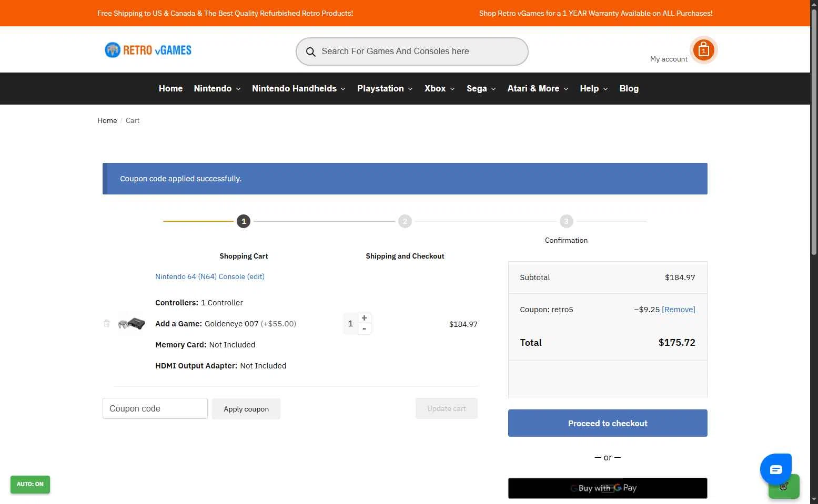
Task: Click the 'Coupon: retro5' label
Action: pos(547,310)
